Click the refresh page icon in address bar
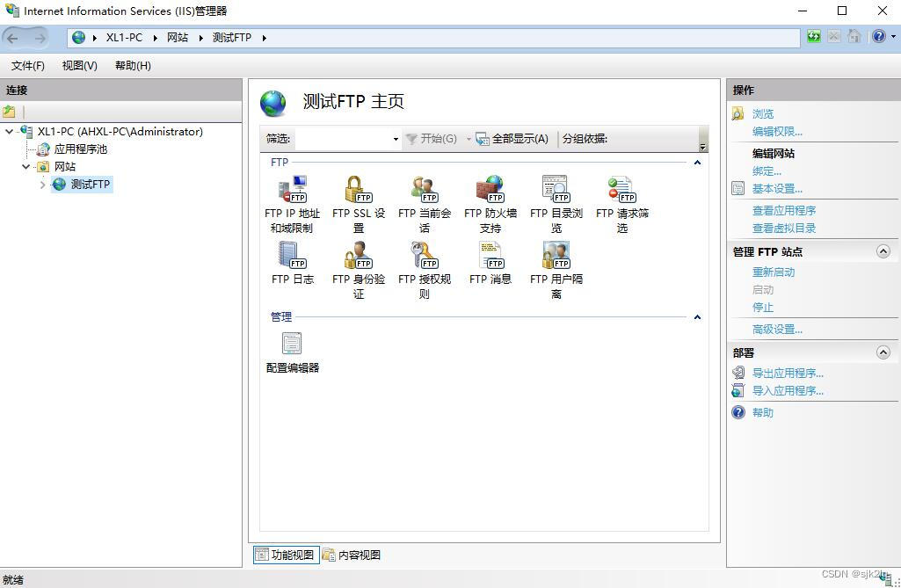Image resolution: width=901 pixels, height=588 pixels. 814,37
